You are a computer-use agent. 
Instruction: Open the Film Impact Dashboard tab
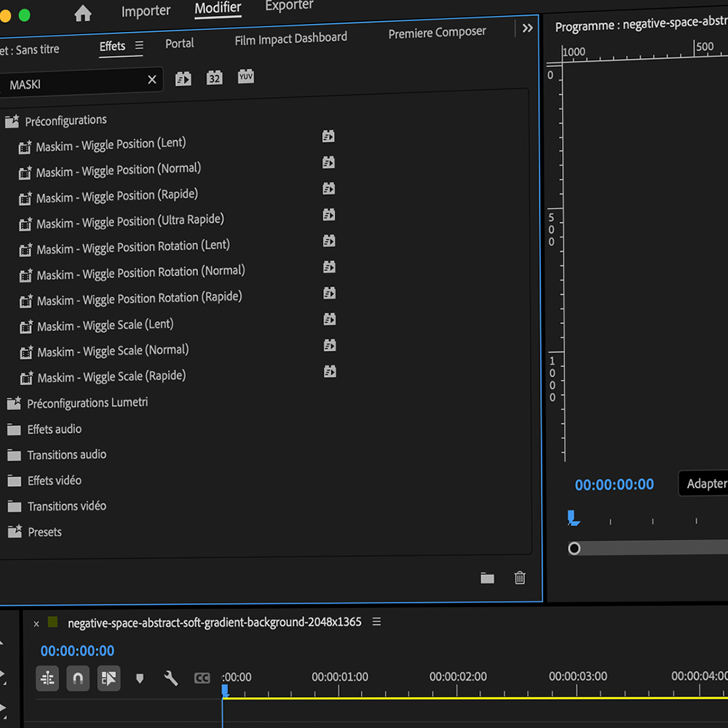tap(290, 39)
